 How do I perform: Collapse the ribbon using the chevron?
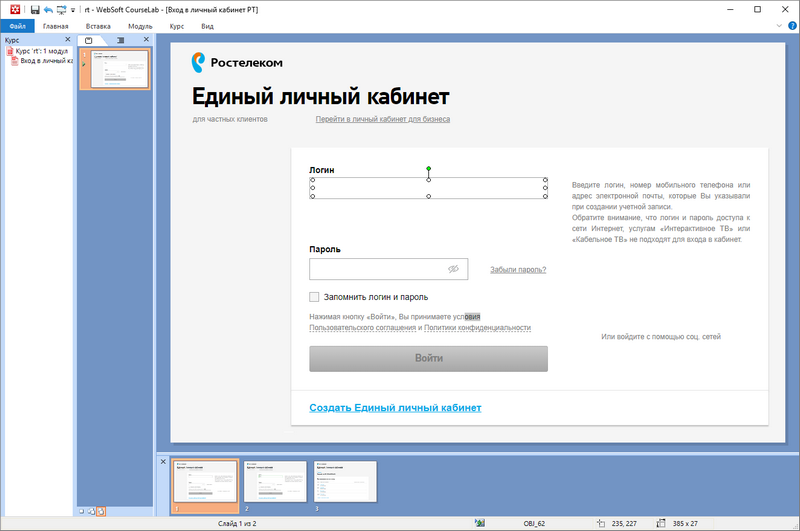[779, 26]
